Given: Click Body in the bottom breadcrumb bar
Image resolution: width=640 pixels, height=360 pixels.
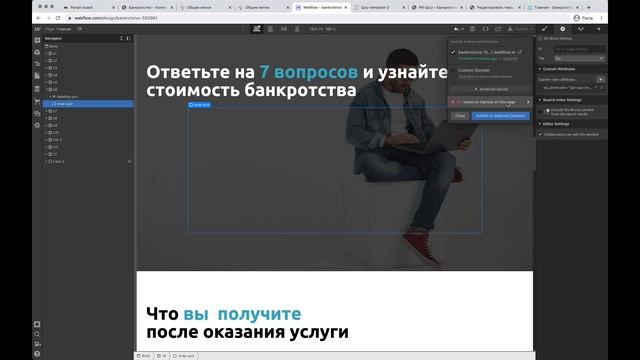Looking at the screenshot, I should [x=144, y=356].
